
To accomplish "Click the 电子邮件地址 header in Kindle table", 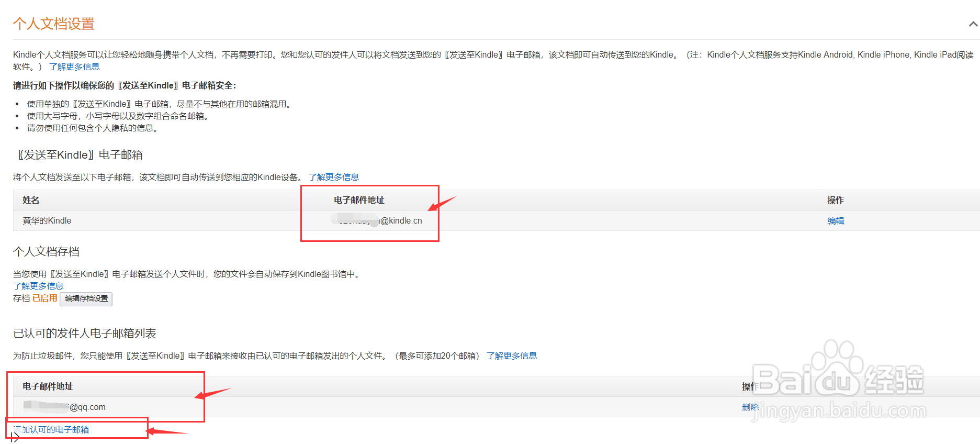I will pyautogui.click(x=359, y=200).
